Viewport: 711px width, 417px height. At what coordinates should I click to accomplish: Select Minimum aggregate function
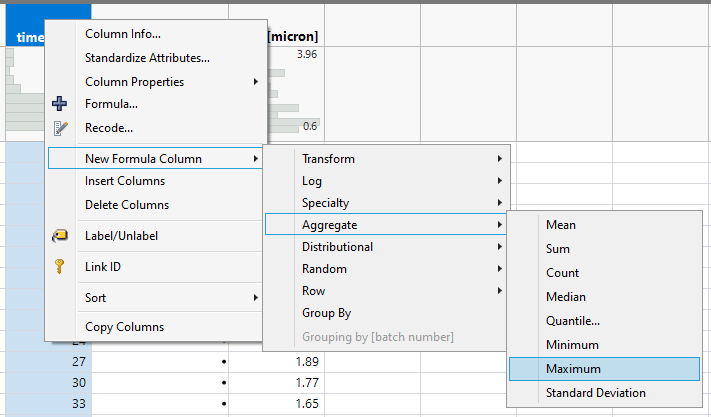604,345
